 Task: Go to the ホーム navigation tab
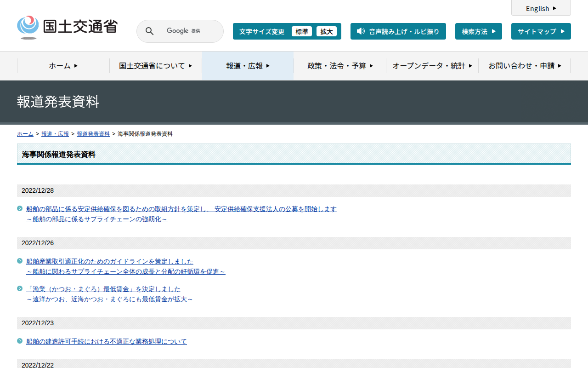(63, 66)
